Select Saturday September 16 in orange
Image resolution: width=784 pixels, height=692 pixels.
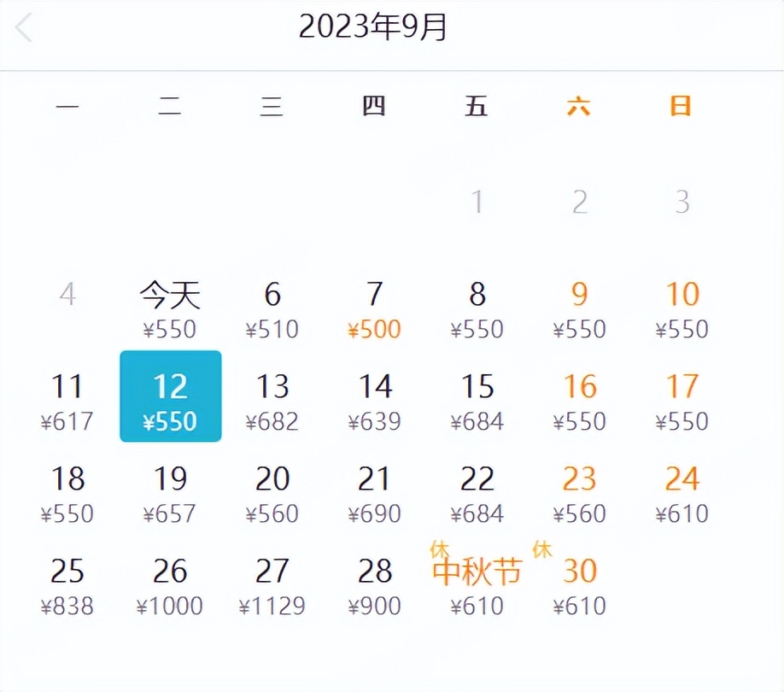[579, 387]
